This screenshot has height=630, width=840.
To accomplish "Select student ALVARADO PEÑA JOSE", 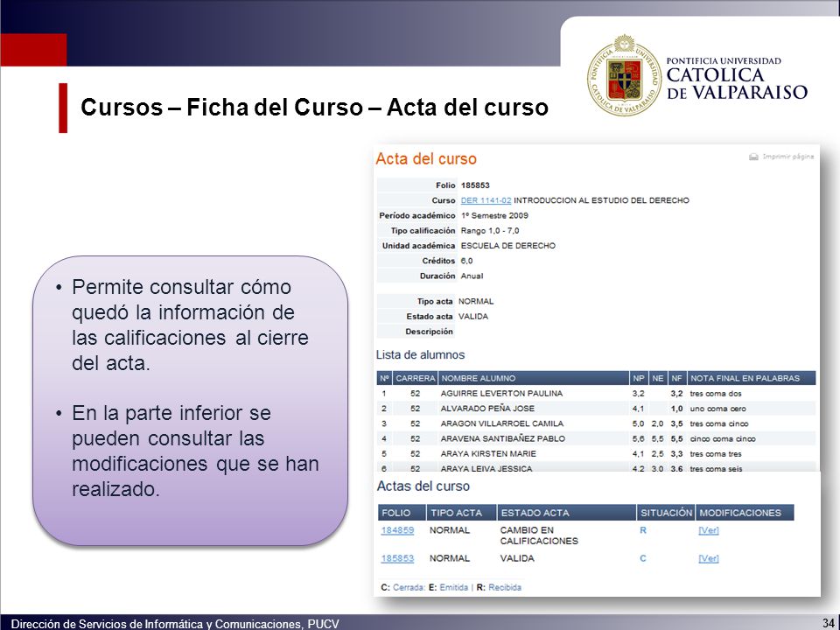I will (x=487, y=409).
